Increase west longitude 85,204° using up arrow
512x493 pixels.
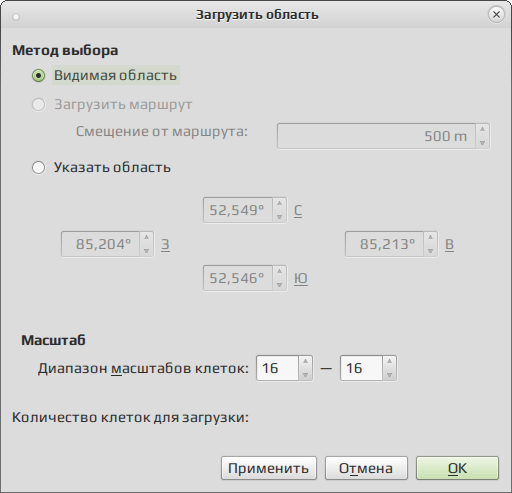[146, 238]
